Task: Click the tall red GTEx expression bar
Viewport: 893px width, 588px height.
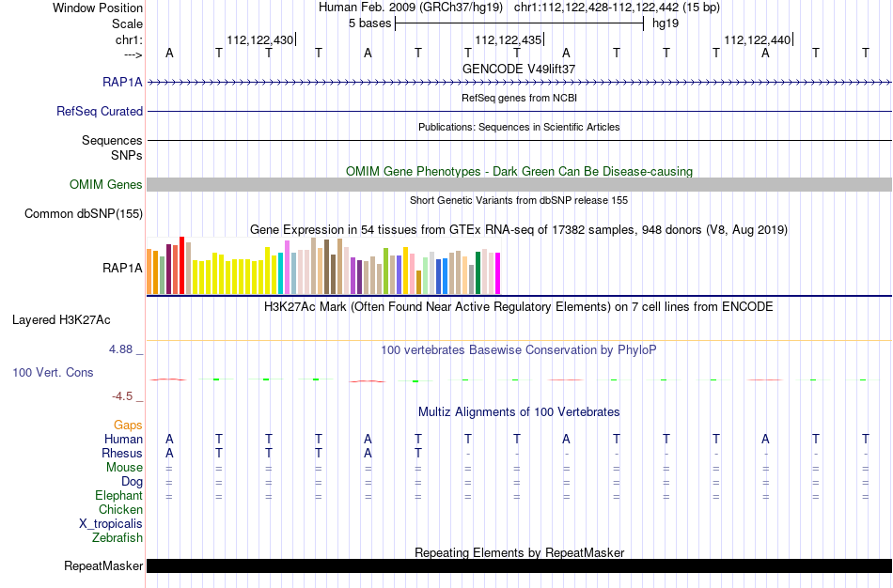Action: [182, 265]
